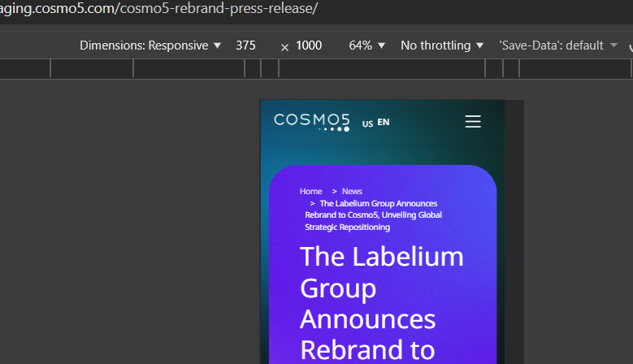This screenshot has width=633, height=364.
Task: Select the EN language link
Action: click(383, 122)
